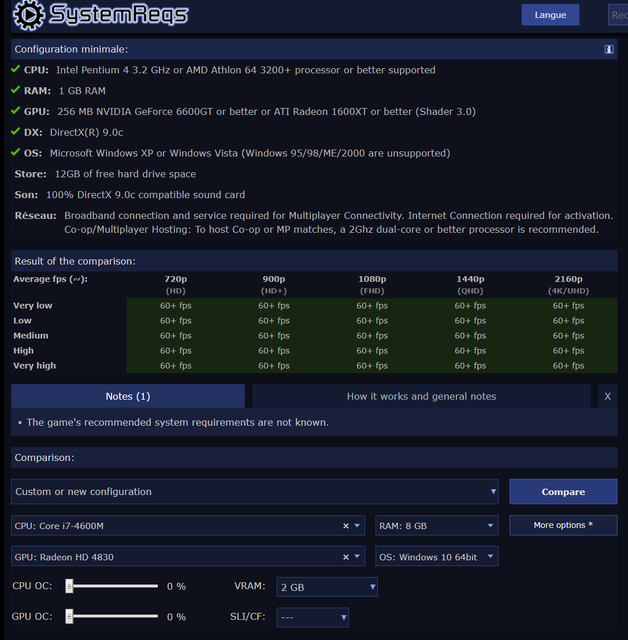This screenshot has width=628, height=640.
Task: Click the GPU OC slider handle
Action: click(69, 617)
